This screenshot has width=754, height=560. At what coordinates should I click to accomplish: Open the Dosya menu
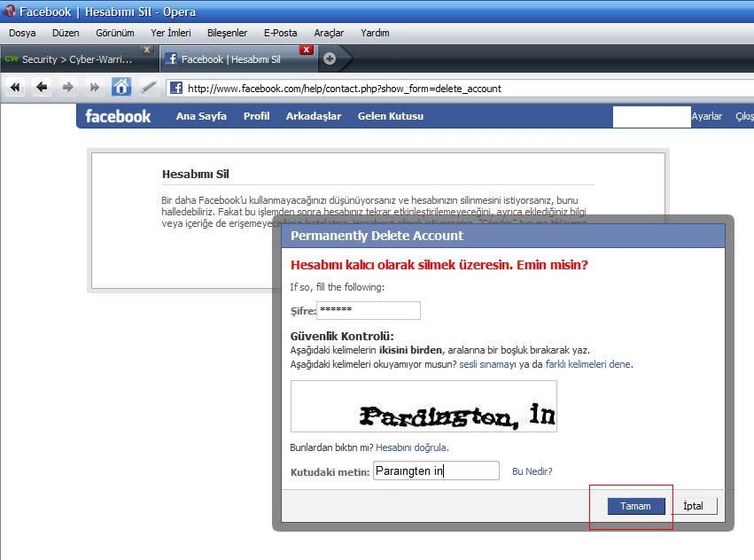(22, 33)
